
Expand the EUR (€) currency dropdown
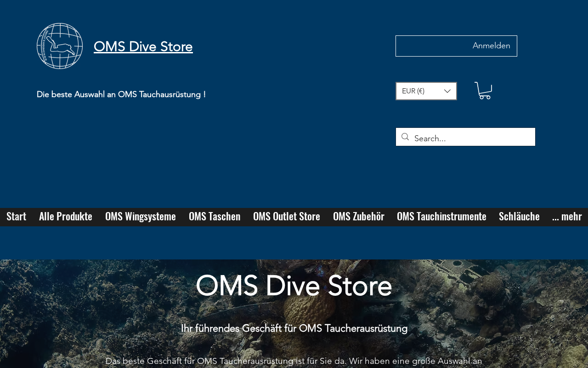426,91
